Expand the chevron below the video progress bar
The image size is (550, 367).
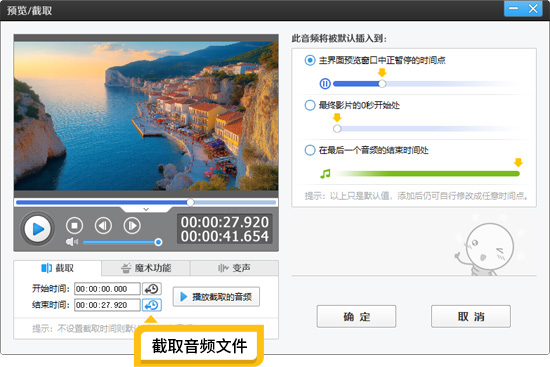(x=146, y=209)
